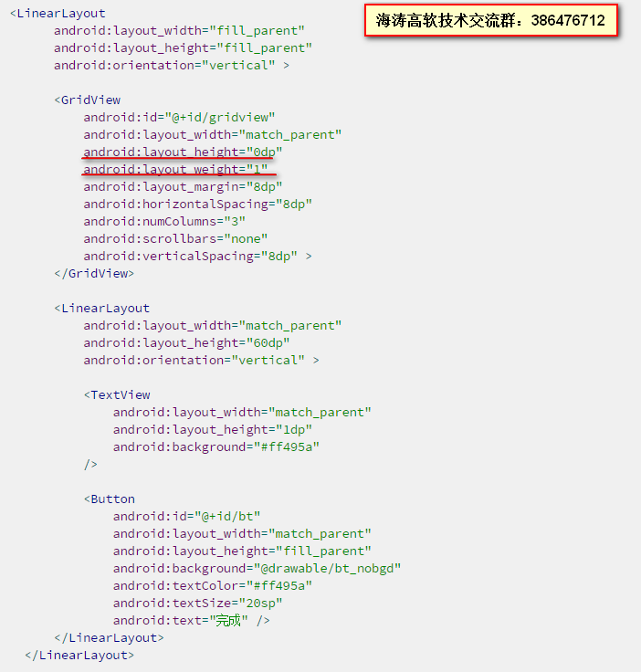This screenshot has height=672, width=641.
Task: Click the numColumns="3" attribute line
Action: pos(164,222)
